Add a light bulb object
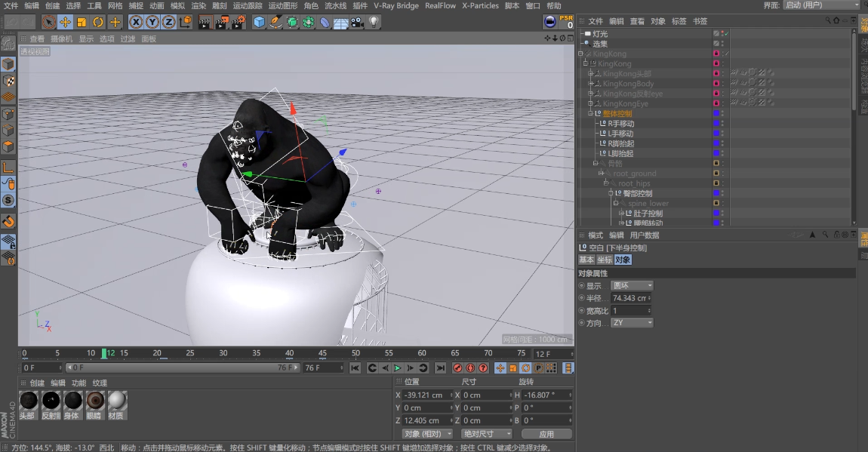 (x=374, y=22)
